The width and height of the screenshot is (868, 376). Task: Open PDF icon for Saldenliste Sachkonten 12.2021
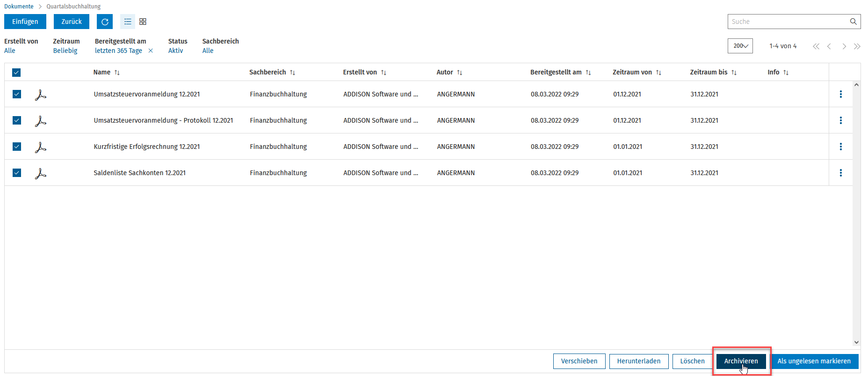pos(41,173)
